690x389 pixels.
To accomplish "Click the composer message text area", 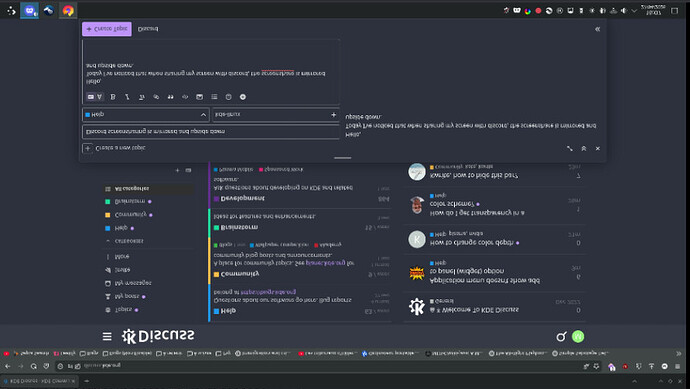I will point(211,64).
